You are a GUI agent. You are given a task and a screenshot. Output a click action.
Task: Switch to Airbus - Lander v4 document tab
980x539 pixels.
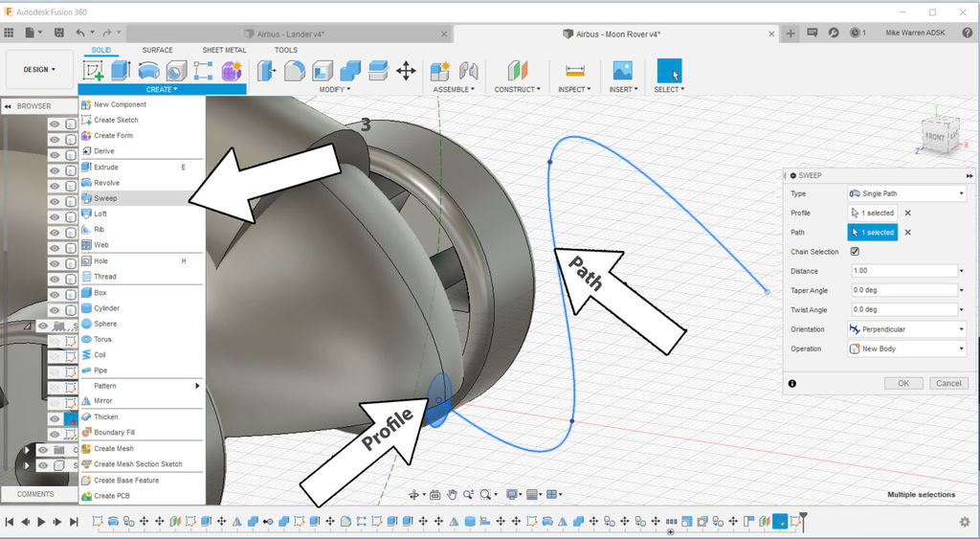coord(291,34)
